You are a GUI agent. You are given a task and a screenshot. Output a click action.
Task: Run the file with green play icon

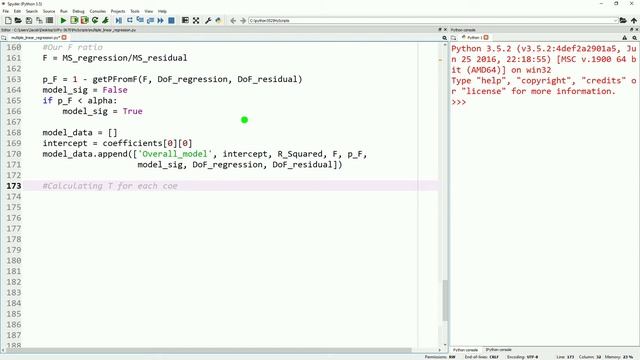click(x=63, y=20)
